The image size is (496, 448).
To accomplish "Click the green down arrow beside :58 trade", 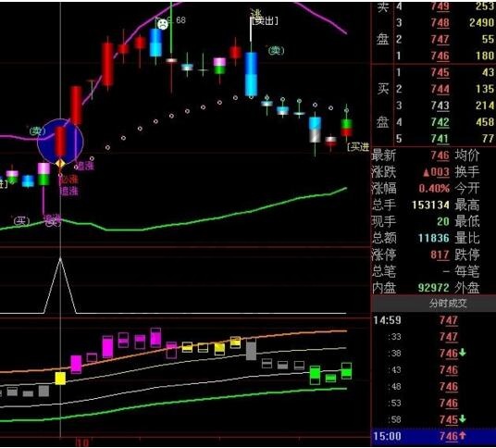I will (462, 419).
